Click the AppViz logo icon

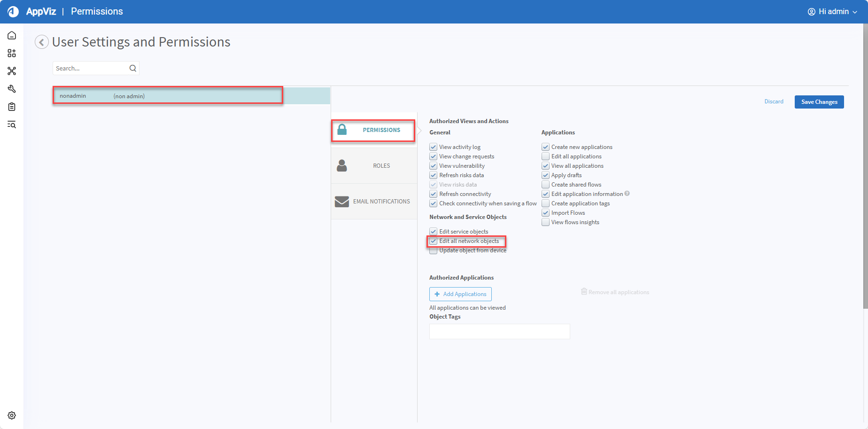pos(13,12)
